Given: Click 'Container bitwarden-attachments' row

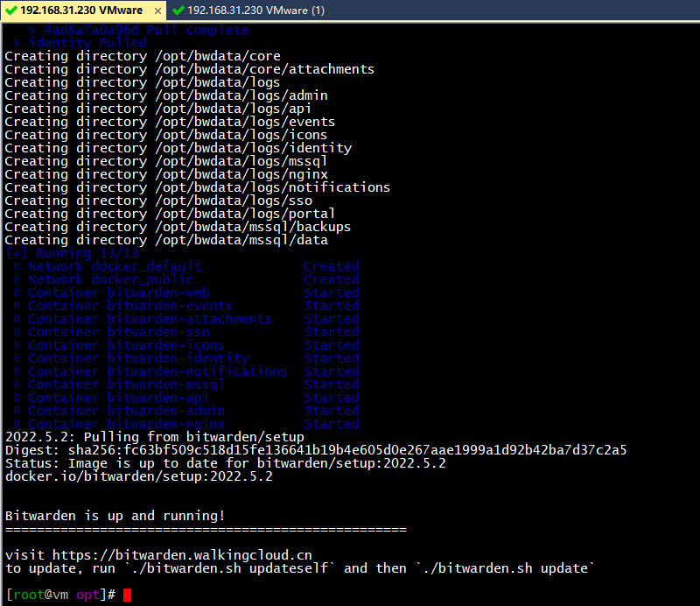Looking at the screenshot, I should coord(186,319).
